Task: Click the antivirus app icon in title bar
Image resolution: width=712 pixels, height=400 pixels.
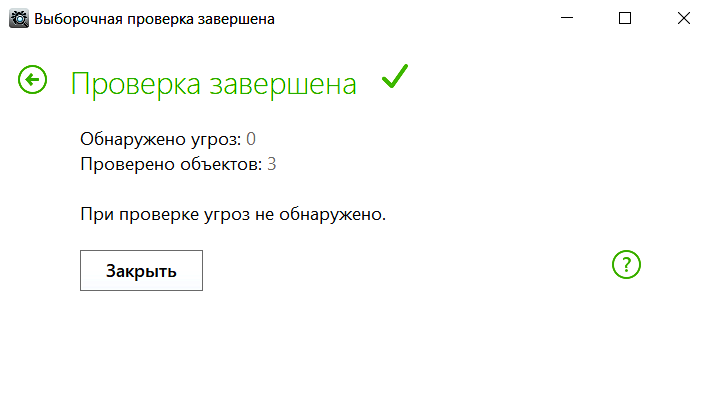Action: pyautogui.click(x=17, y=18)
